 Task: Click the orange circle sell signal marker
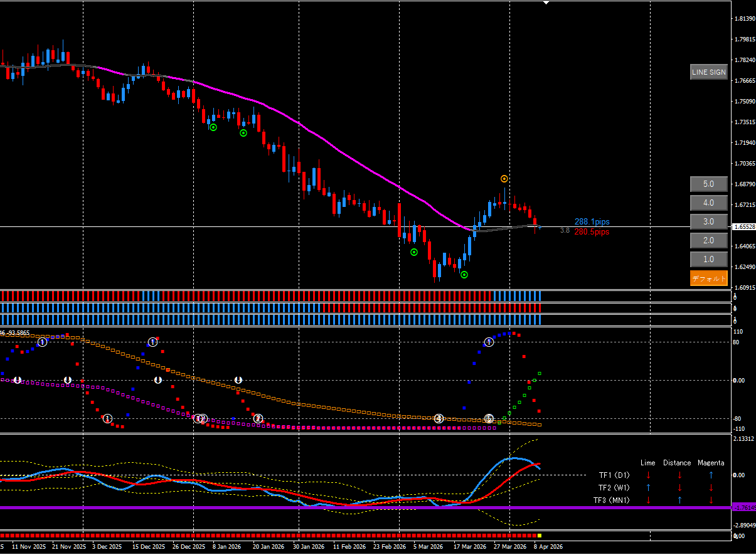tap(504, 179)
